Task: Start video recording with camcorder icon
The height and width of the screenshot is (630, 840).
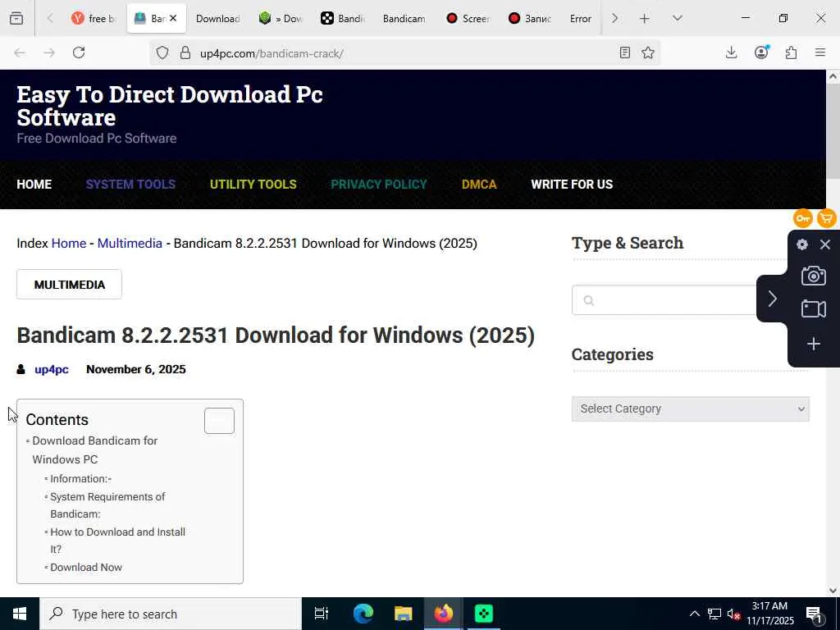Action: click(x=813, y=309)
